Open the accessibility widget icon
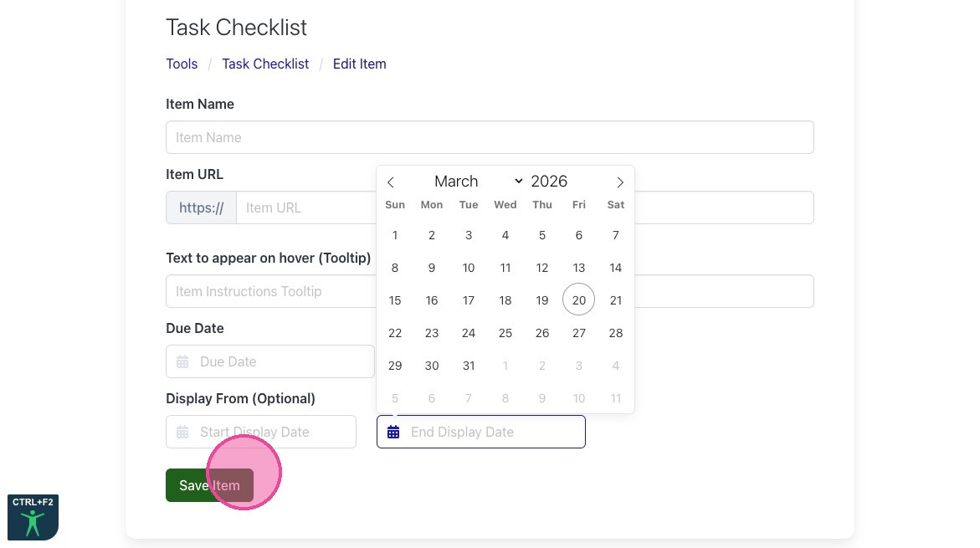 (33, 518)
